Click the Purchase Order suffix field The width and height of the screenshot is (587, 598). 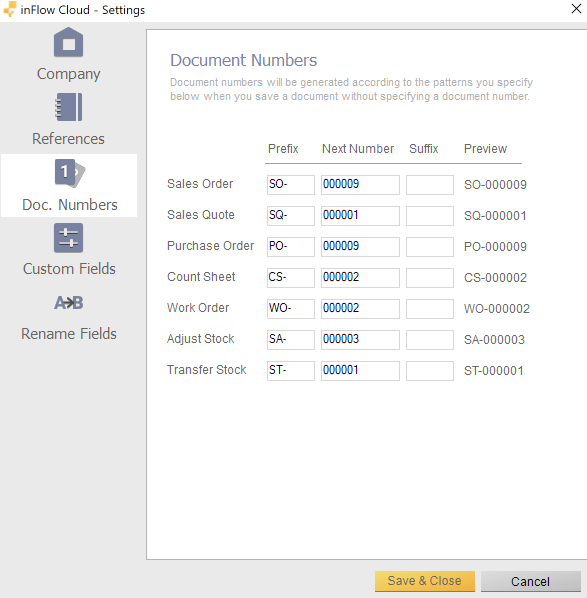430,247
